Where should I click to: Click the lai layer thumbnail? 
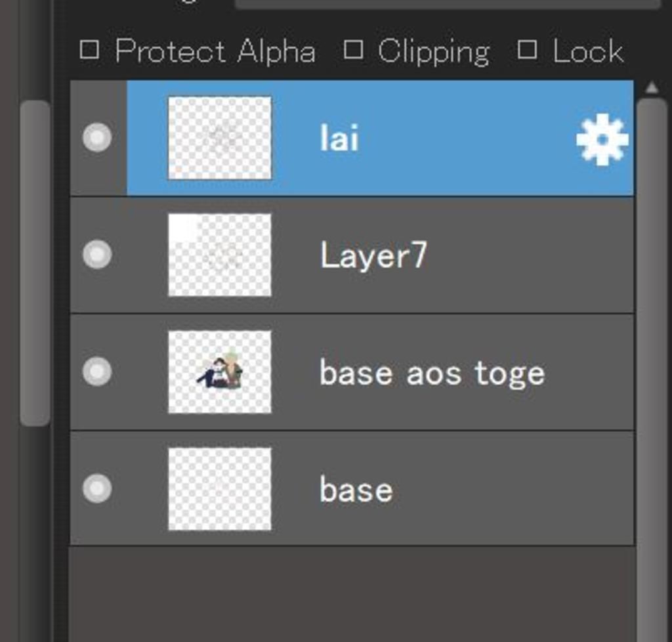[219, 138]
